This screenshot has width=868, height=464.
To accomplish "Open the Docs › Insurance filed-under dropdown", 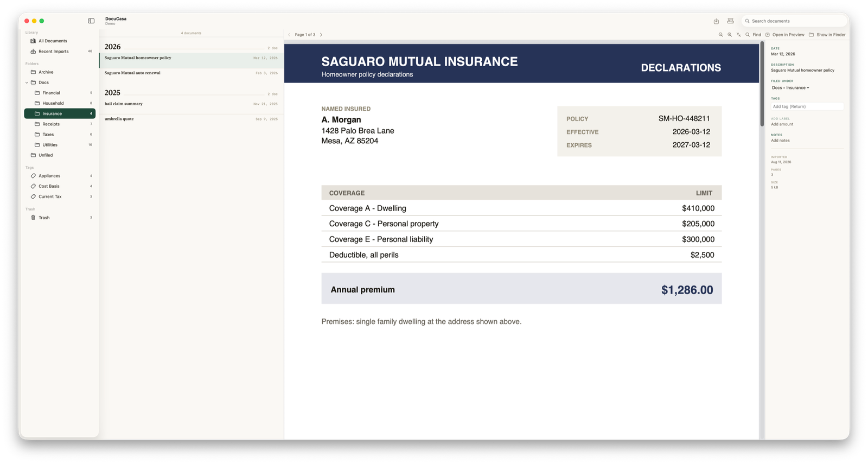I will 790,88.
